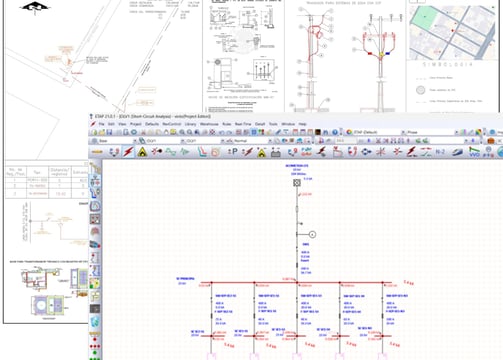Select the power grid source symbol at diagram top
Image resolution: width=503 pixels, height=360 pixels.
pyautogui.click(x=297, y=183)
